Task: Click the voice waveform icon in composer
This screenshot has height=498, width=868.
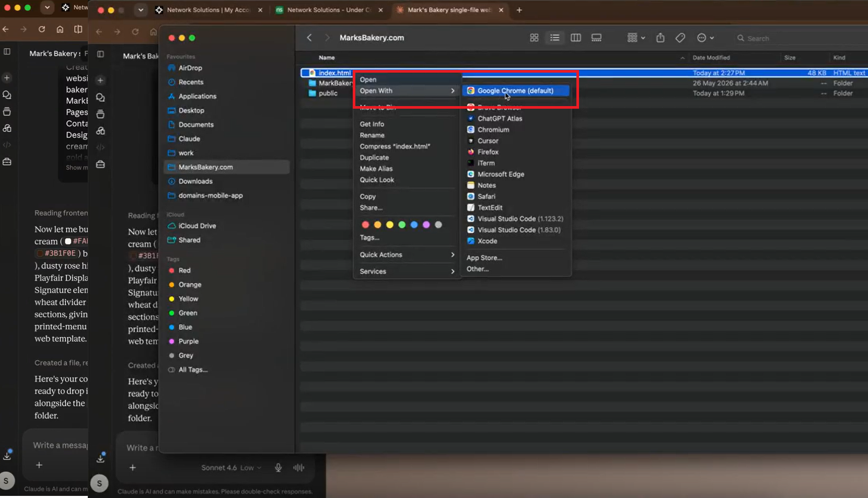Action: (298, 468)
